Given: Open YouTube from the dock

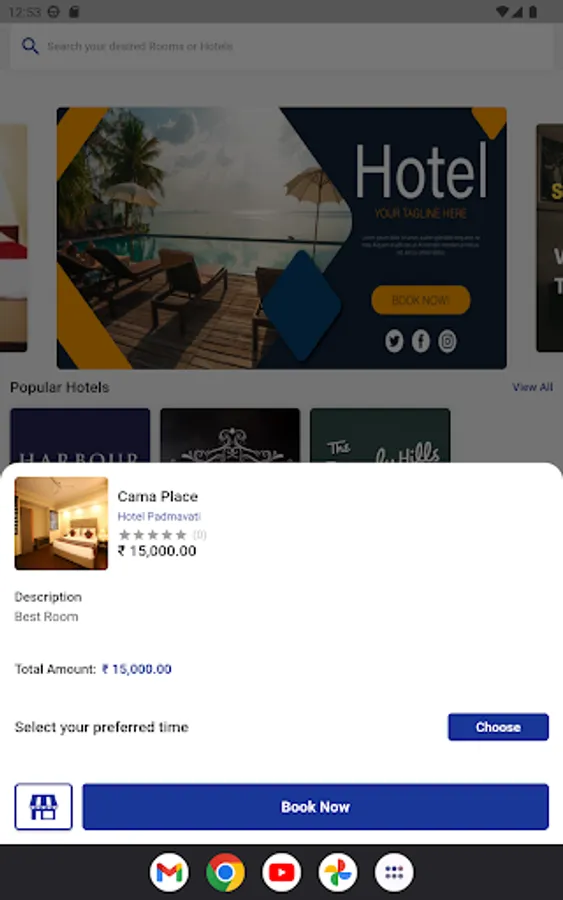Looking at the screenshot, I should (282, 872).
